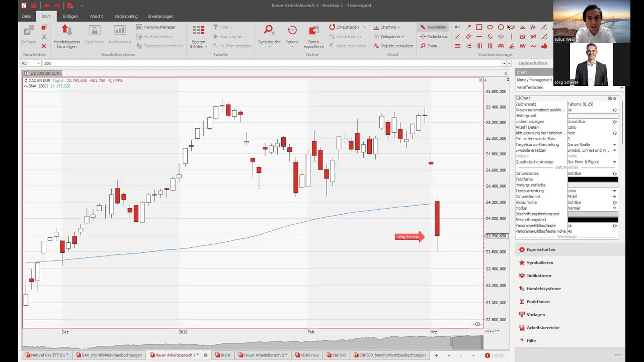Select the Fadenkreuz crosshair tool
This screenshot has width=644, height=362.
434,36
